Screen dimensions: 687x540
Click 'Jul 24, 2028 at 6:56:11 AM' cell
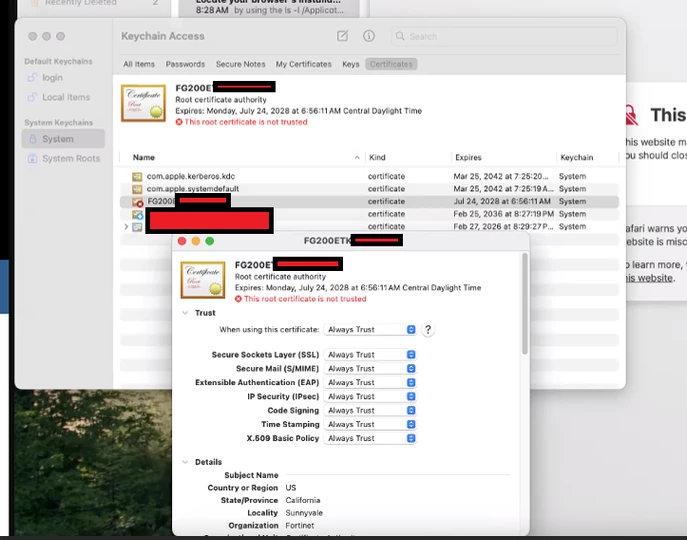point(502,202)
